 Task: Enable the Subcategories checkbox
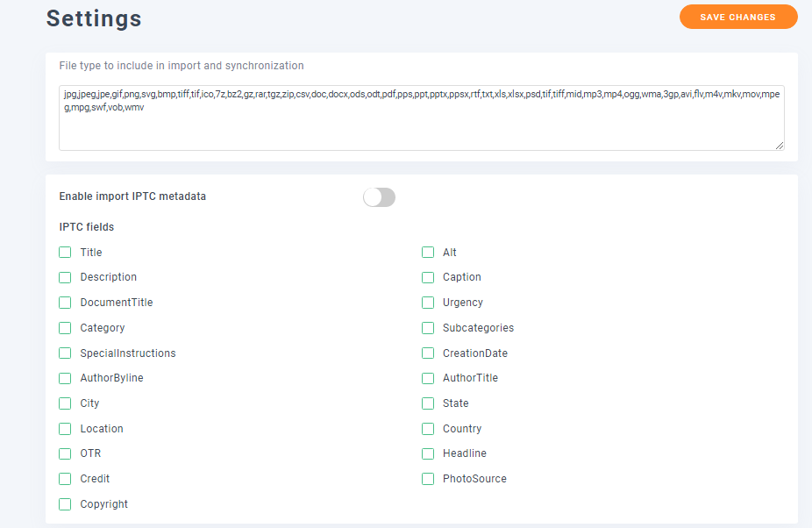(x=428, y=328)
